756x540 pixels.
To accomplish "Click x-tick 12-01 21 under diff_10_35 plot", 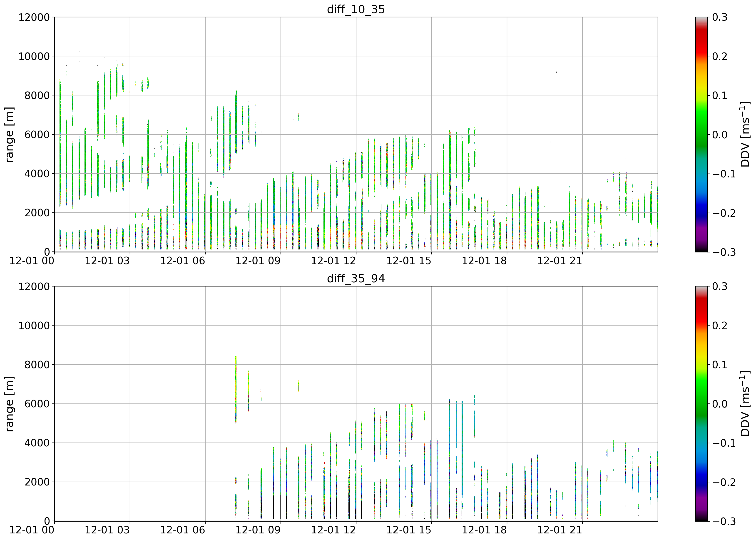I will [x=560, y=261].
